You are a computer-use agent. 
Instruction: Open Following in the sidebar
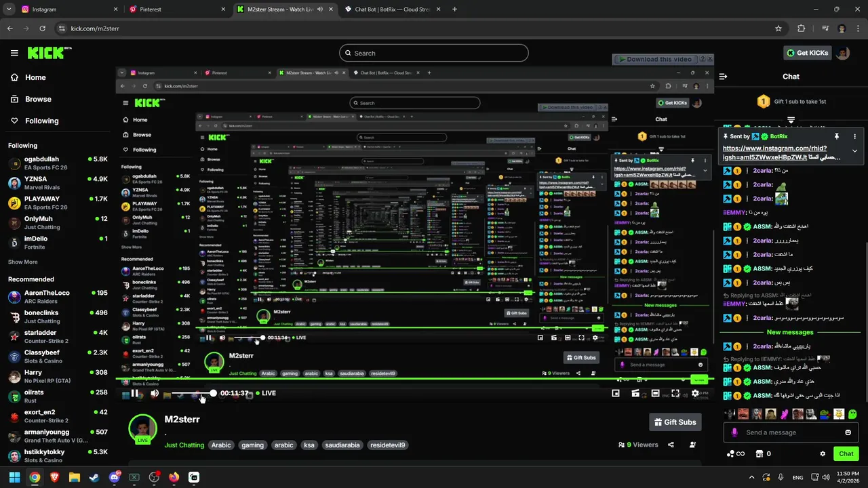[34, 121]
